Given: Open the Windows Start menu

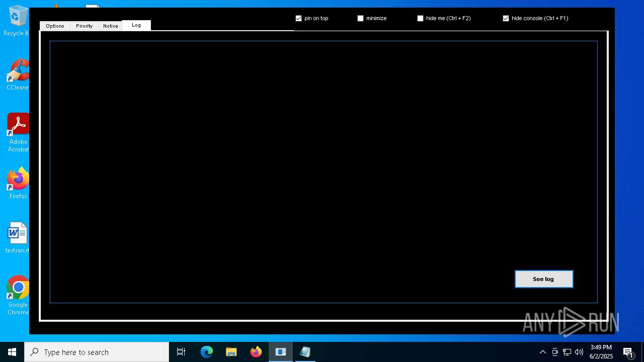Looking at the screenshot, I should point(12,352).
